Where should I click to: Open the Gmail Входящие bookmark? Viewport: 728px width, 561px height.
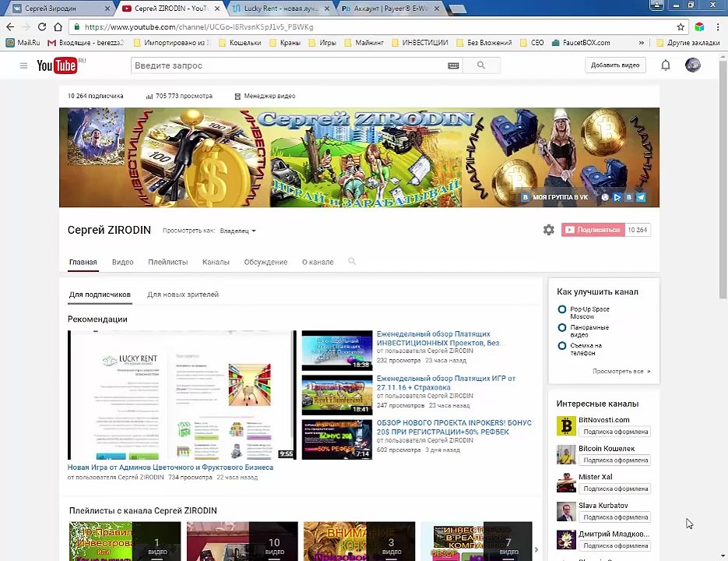86,43
